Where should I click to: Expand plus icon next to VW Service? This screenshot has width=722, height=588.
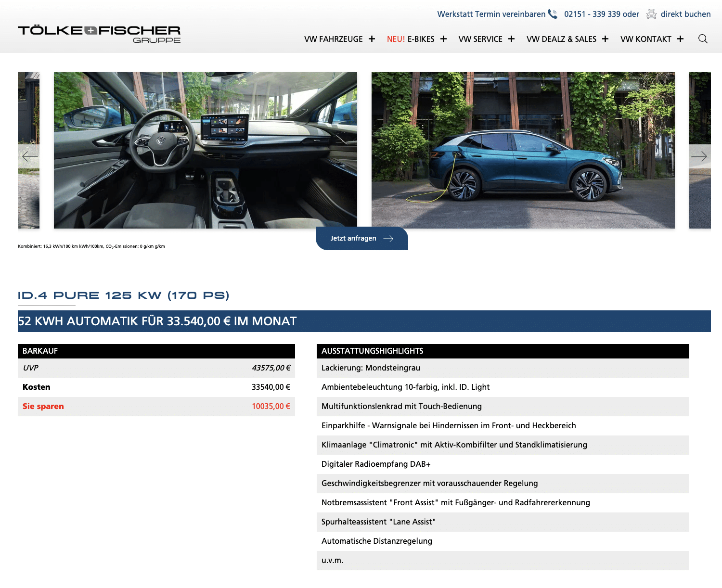click(511, 39)
